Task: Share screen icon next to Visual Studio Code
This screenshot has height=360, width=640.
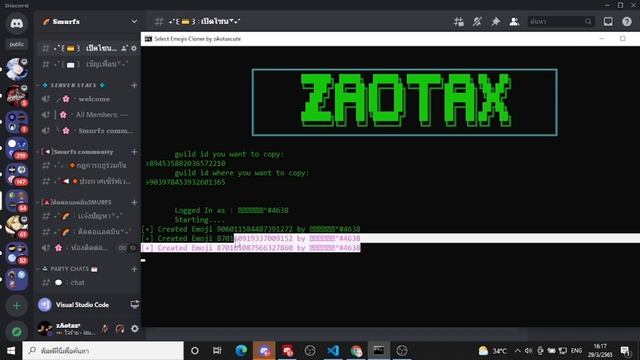Action: (134, 304)
